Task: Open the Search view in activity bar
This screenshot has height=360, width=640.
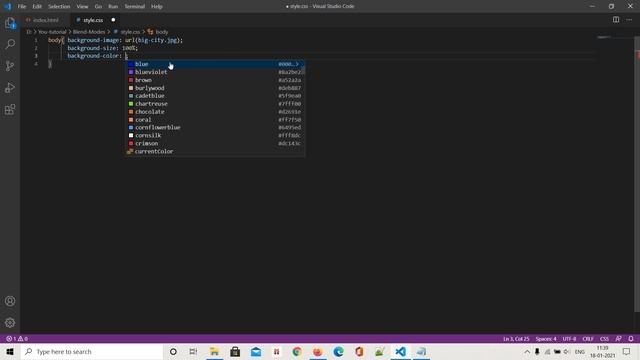Action: tap(10, 44)
